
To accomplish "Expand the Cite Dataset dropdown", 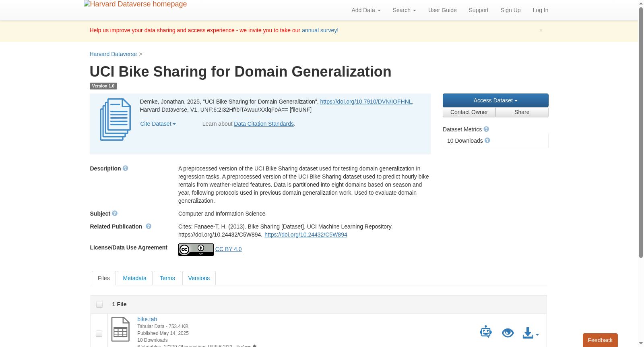I will pyautogui.click(x=158, y=124).
